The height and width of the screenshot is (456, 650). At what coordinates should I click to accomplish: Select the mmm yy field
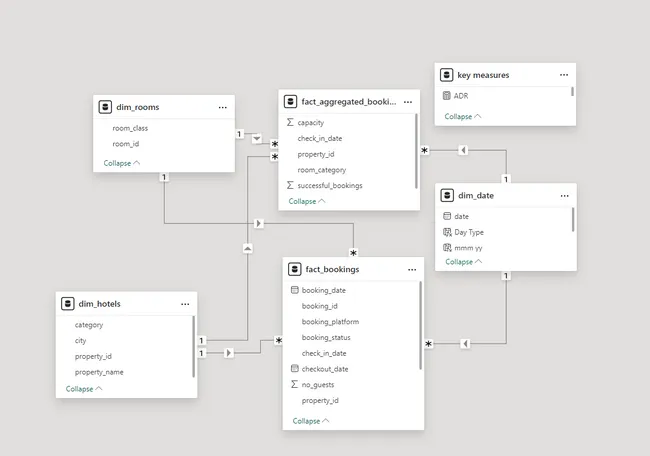(x=468, y=248)
